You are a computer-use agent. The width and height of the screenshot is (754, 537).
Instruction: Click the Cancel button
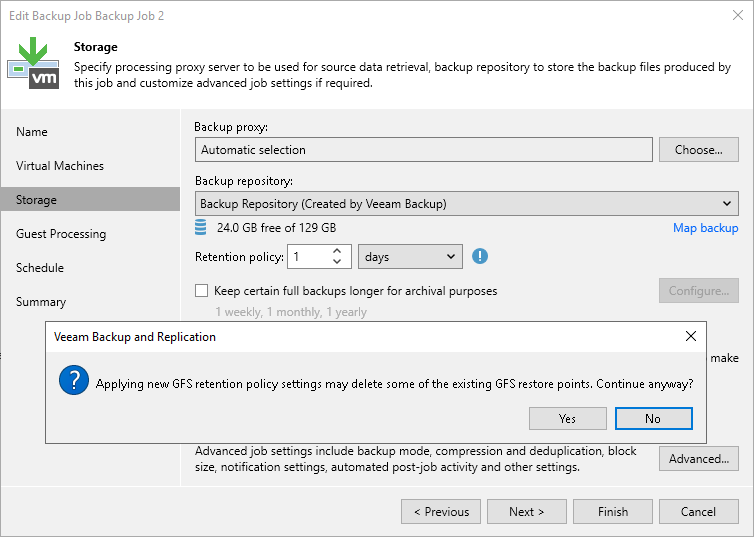point(699,512)
